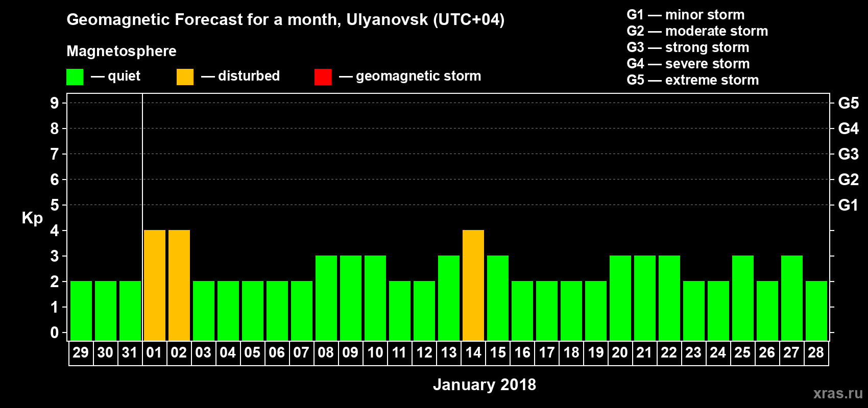Image resolution: width=868 pixels, height=408 pixels.
Task: Click the orange disturbed legend swatch
Action: tap(185, 77)
